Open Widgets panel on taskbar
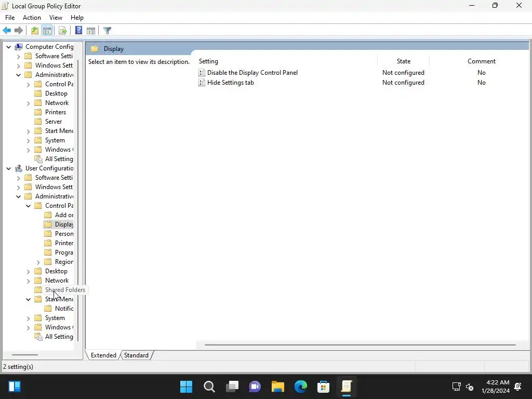Screen dimensions: 532x399 click(15, 387)
